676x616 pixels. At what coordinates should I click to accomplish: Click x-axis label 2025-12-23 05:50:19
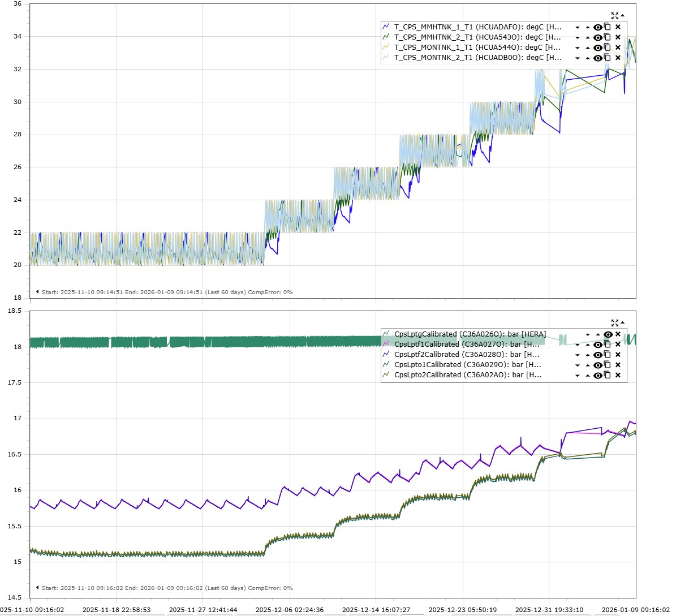coord(463,610)
